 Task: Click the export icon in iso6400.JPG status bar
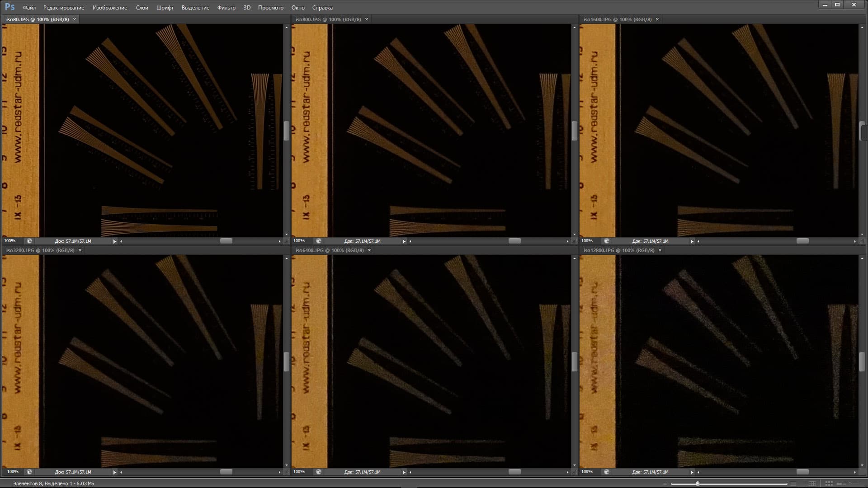319,472
